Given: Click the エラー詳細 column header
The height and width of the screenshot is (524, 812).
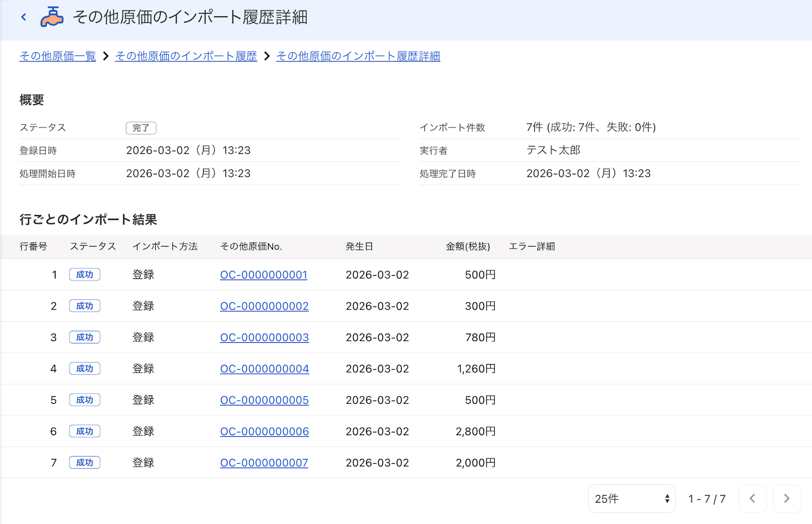Looking at the screenshot, I should (532, 247).
